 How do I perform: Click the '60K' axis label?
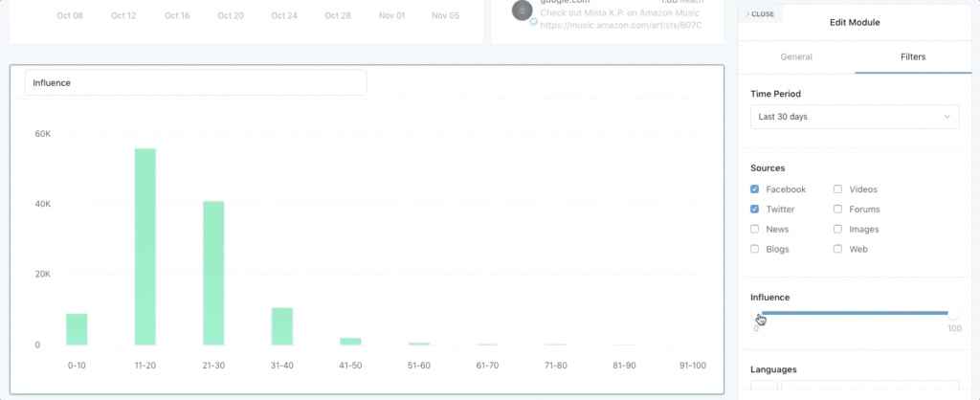pos(42,134)
